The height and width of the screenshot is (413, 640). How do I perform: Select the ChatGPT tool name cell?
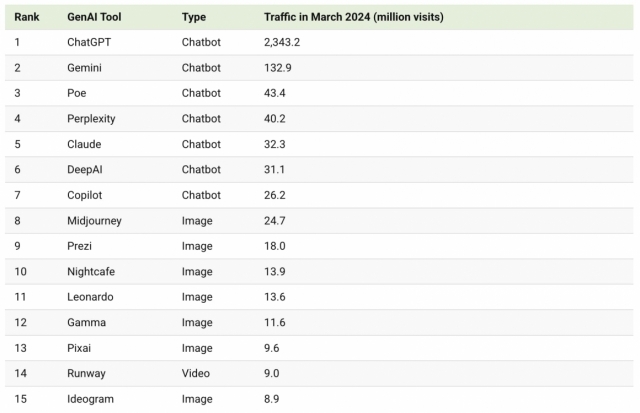point(88,42)
